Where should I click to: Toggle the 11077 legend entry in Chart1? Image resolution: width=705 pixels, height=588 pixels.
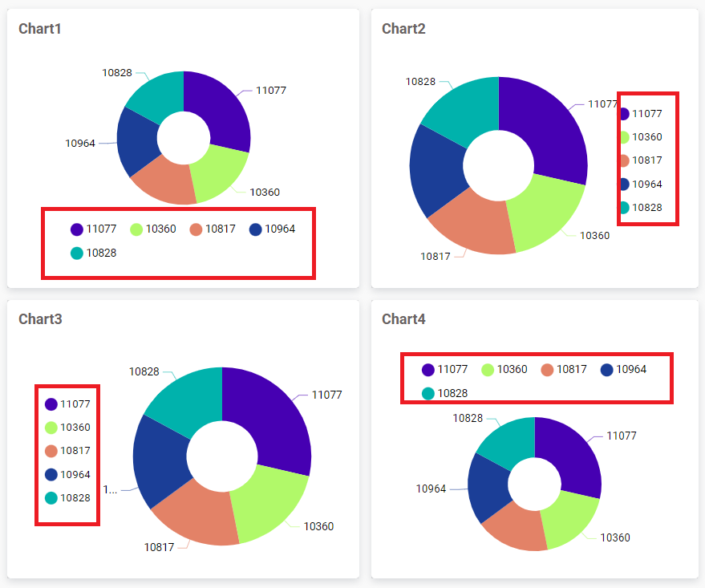click(93, 229)
